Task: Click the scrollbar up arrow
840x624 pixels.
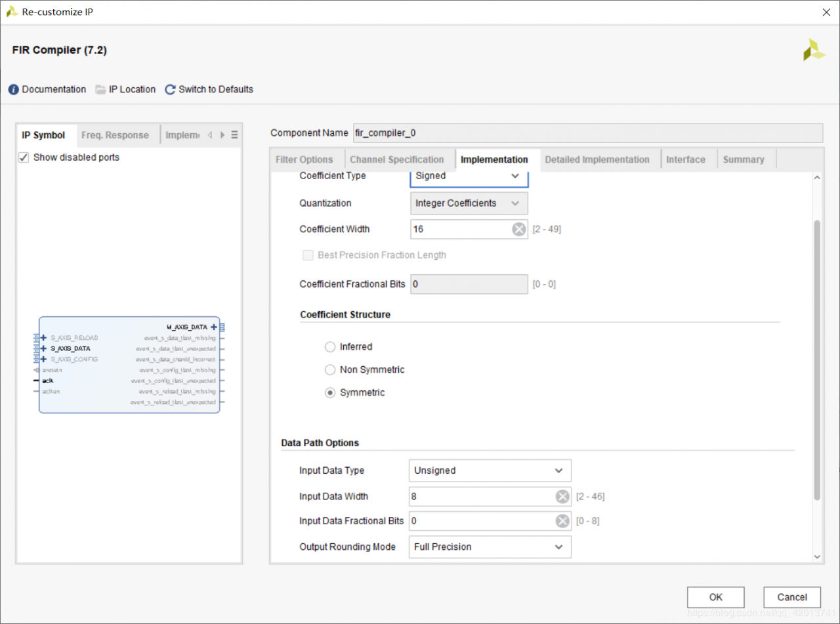Action: point(817,177)
